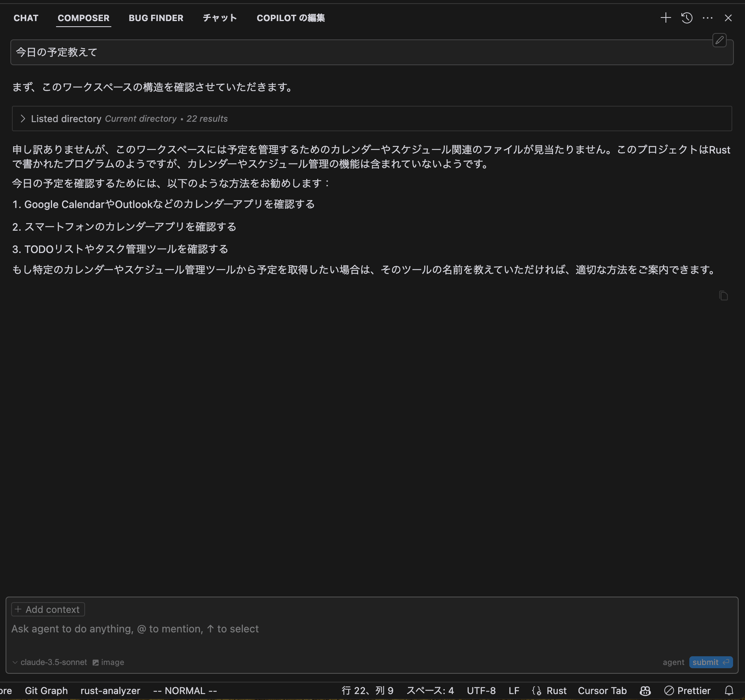Change the LF end-of-line setting
The image size is (745, 700).
(514, 691)
